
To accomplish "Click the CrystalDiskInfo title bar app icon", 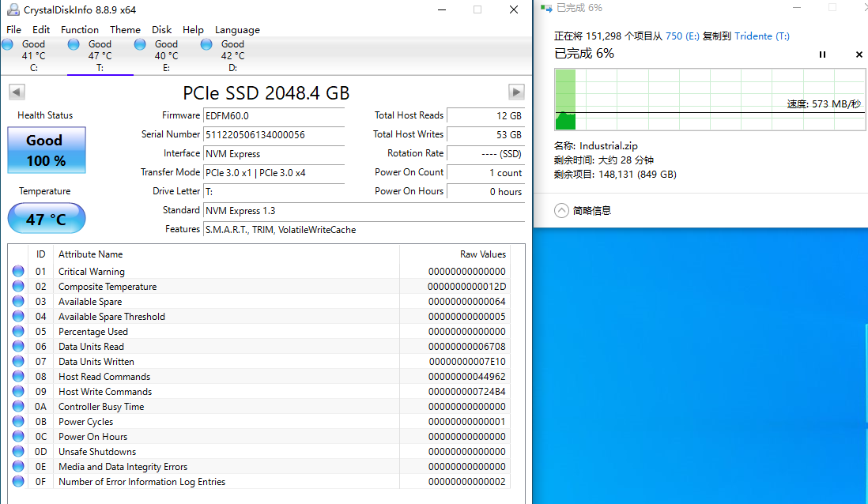I will pyautogui.click(x=12, y=9).
